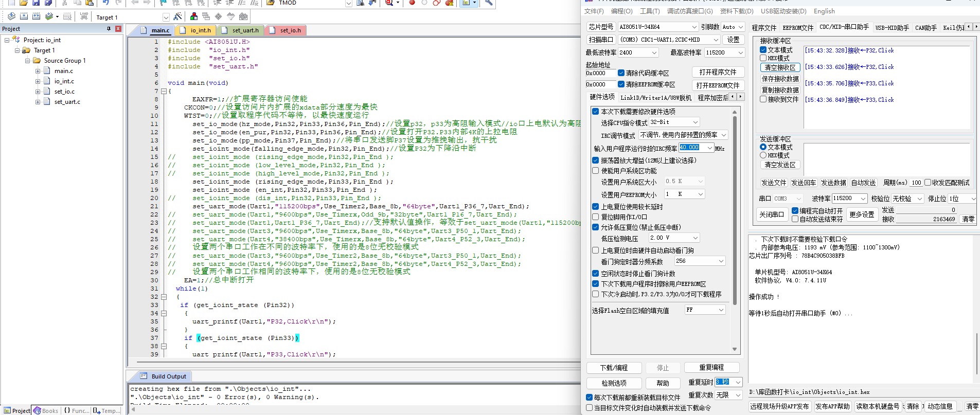Pin the Project panel with the pushpin icon
The width and height of the screenshot is (980, 415).
(x=109, y=29)
